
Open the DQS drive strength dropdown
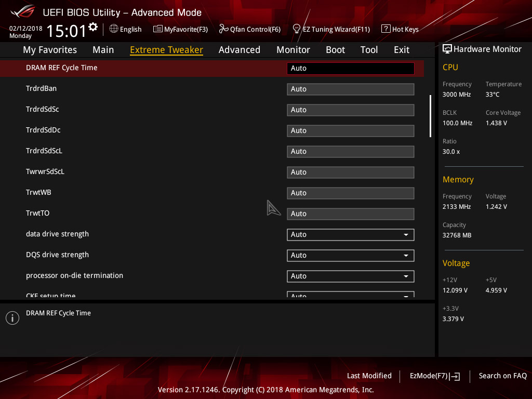351,256
